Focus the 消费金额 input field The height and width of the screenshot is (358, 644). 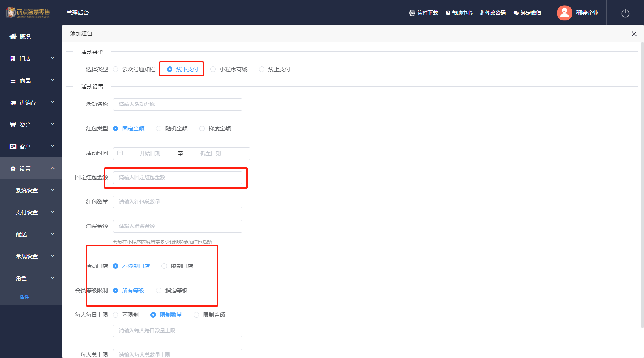click(178, 226)
